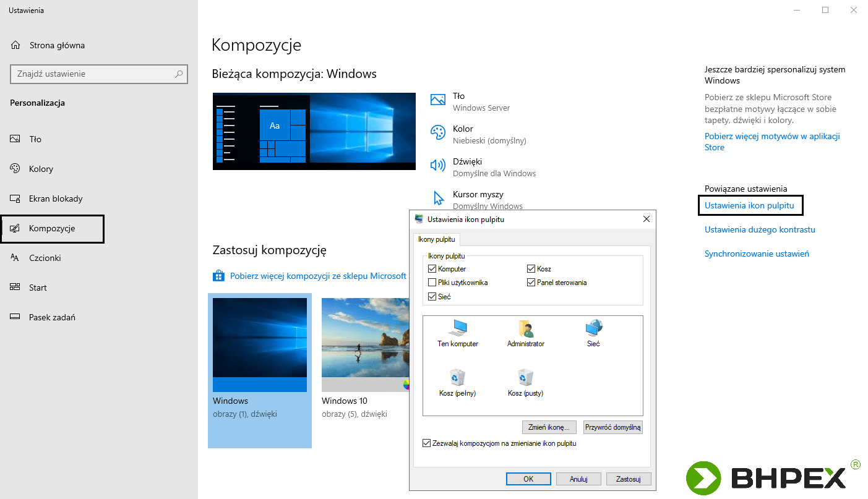Click the Kolor palette icon in current theme
The height and width of the screenshot is (499, 868).
(x=438, y=132)
